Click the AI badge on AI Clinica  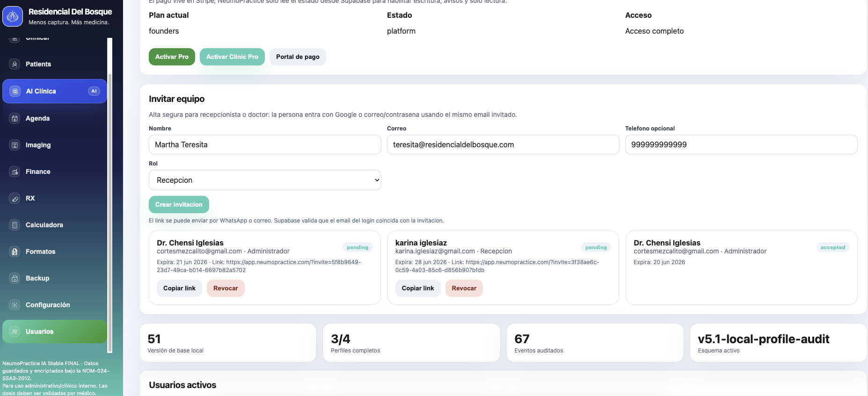coord(94,91)
